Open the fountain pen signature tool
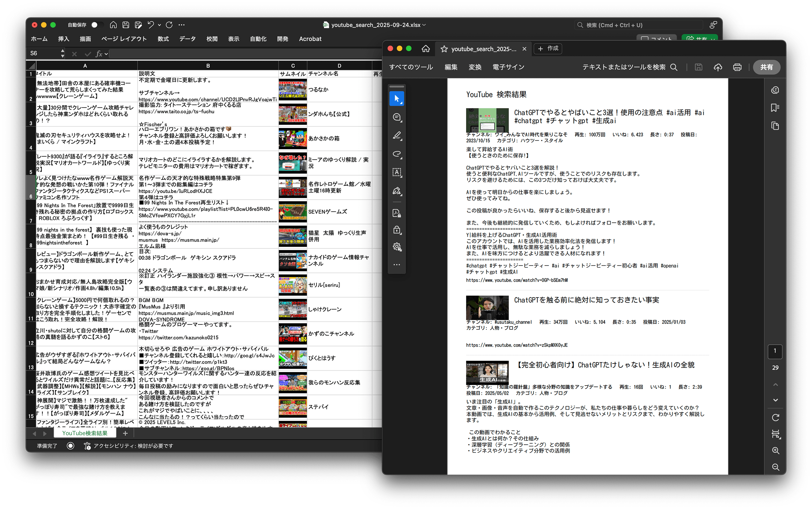The image size is (812, 509). (397, 191)
